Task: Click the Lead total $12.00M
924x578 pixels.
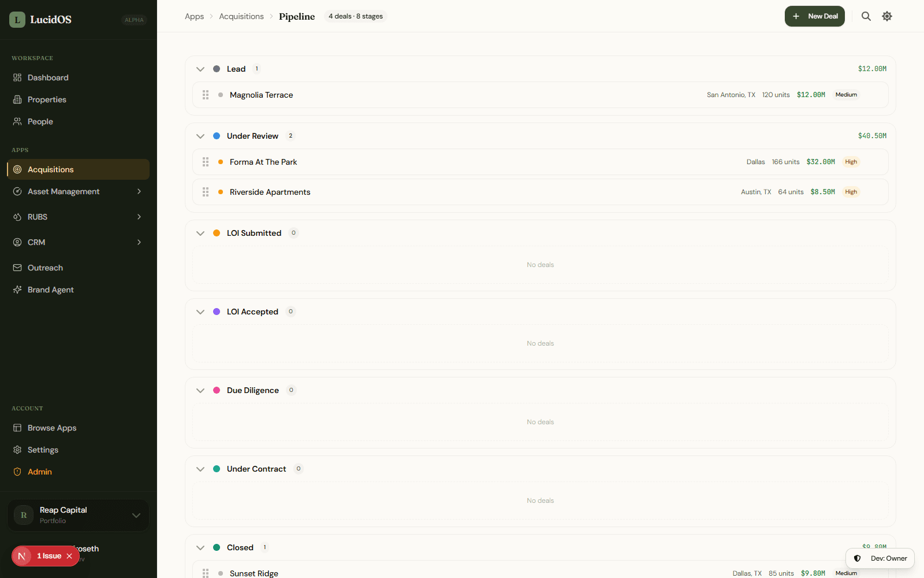Action: click(x=872, y=69)
